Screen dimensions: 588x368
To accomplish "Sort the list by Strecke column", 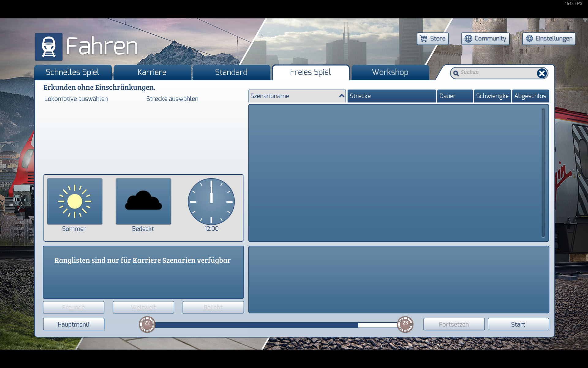I will coord(391,96).
